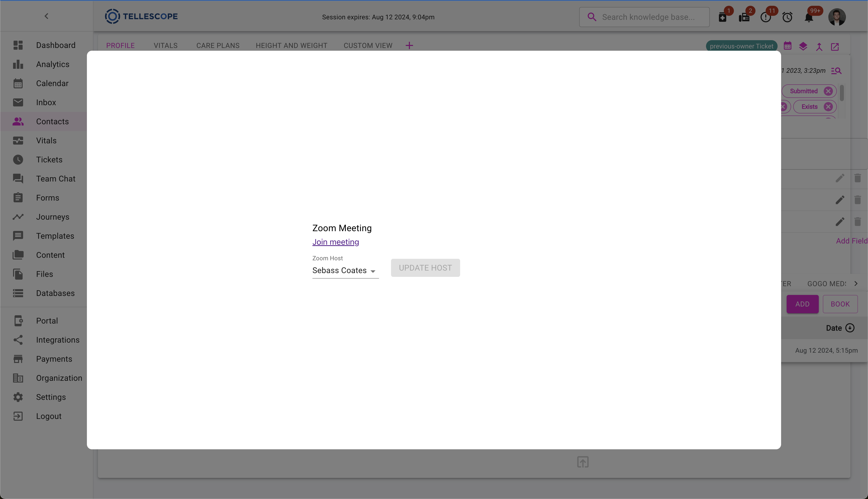Click the filter search icon near the date
Screen dimensions: 868x499
pyautogui.click(x=836, y=71)
